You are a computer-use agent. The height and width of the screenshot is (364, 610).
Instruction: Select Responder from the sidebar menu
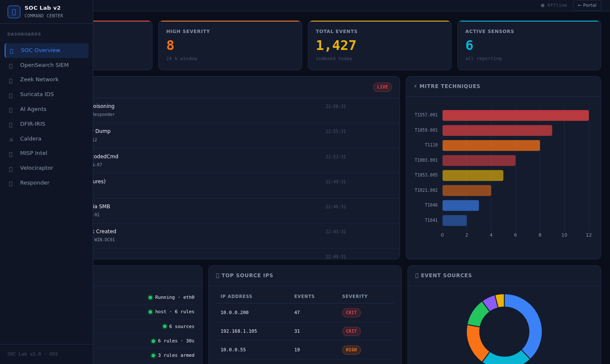tap(35, 182)
